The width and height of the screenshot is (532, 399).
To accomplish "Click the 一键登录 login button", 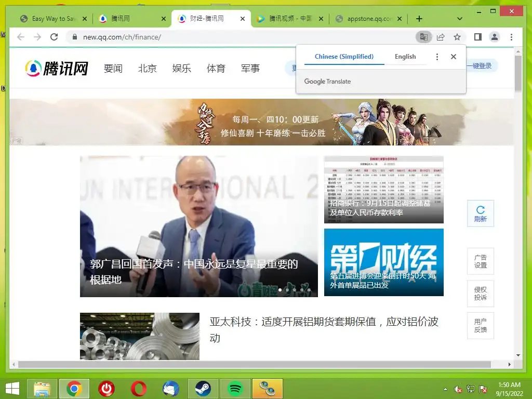I will pos(482,66).
